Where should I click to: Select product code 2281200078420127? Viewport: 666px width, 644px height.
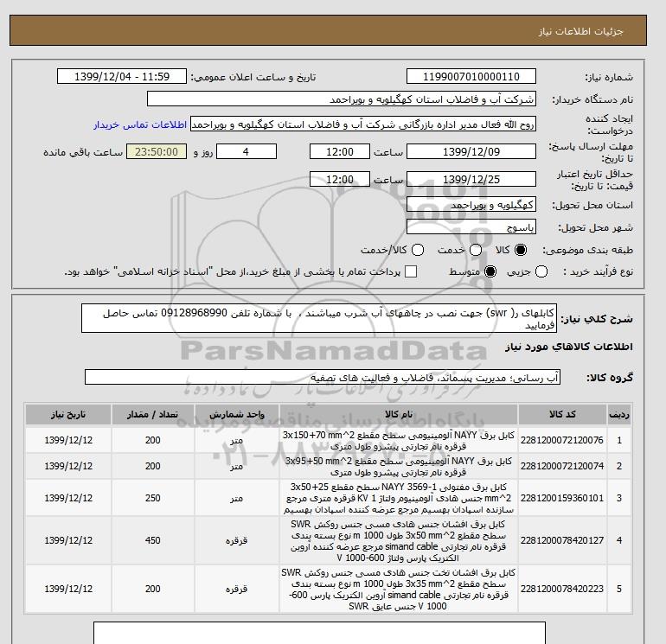pos(562,540)
